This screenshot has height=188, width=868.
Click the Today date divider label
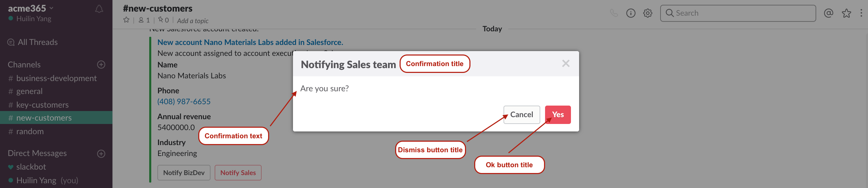click(492, 29)
